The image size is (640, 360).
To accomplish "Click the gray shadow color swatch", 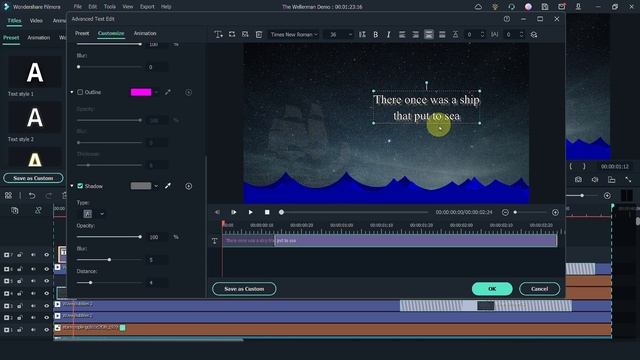I will 141,186.
